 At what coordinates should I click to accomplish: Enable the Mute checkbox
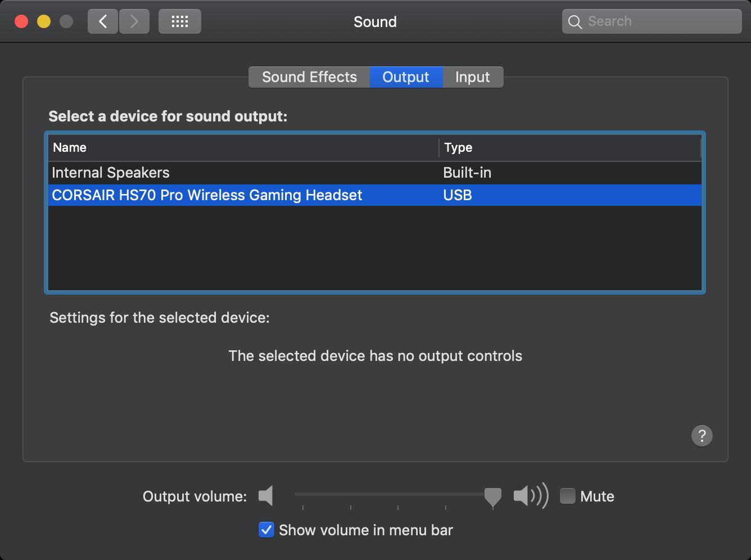click(568, 496)
